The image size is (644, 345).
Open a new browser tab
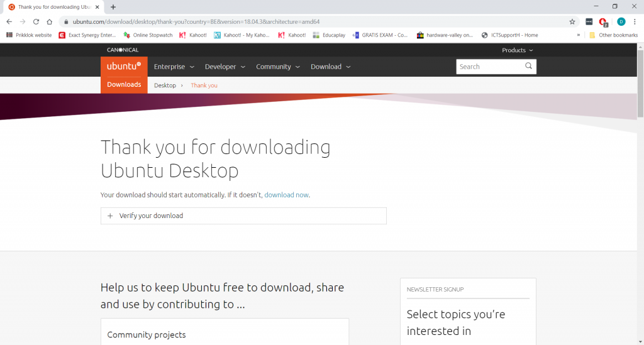pos(113,7)
